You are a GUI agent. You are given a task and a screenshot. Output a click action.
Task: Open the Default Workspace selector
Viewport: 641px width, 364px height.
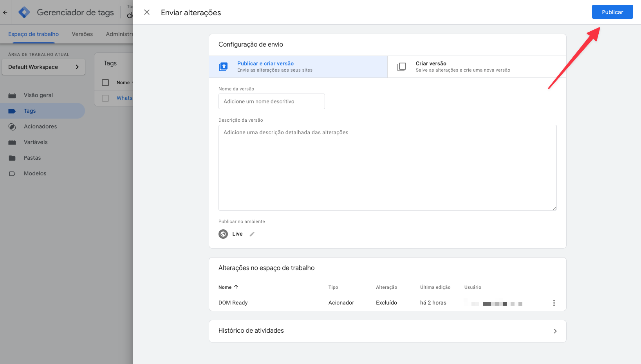tap(43, 67)
